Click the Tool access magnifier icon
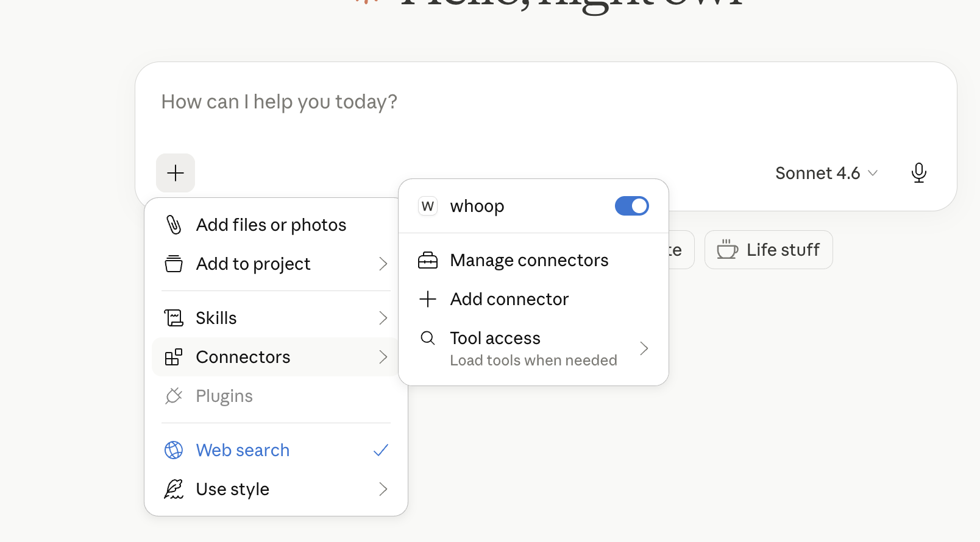The width and height of the screenshot is (980, 542). point(428,338)
